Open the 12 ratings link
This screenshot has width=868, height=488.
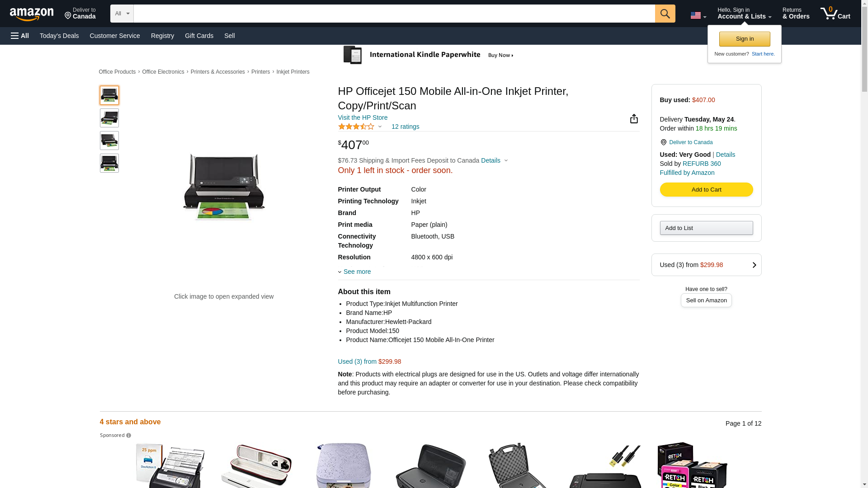click(405, 127)
